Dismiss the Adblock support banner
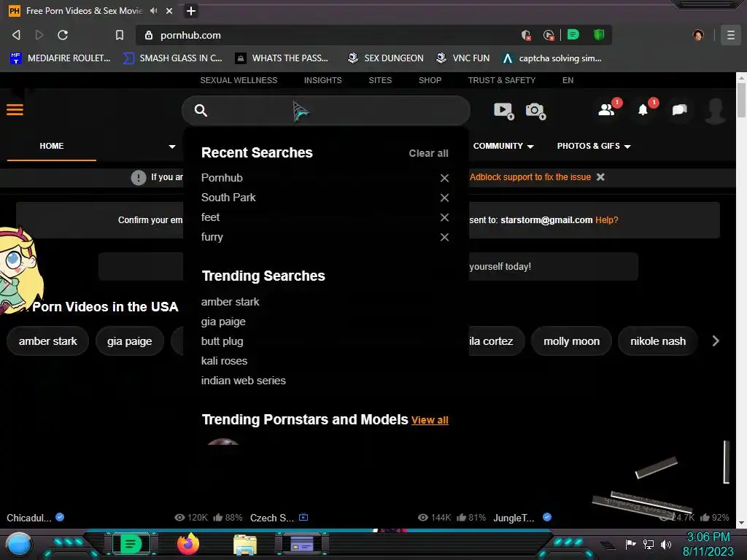This screenshot has height=560, width=747. coord(600,177)
